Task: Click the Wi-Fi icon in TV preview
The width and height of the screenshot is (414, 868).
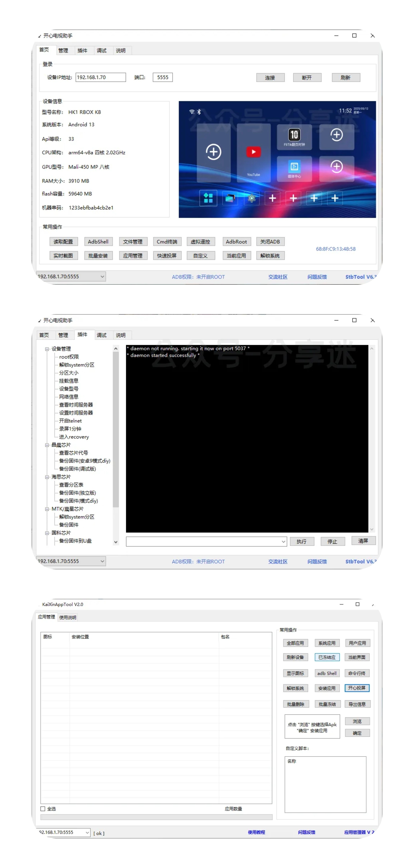Action: (x=192, y=112)
